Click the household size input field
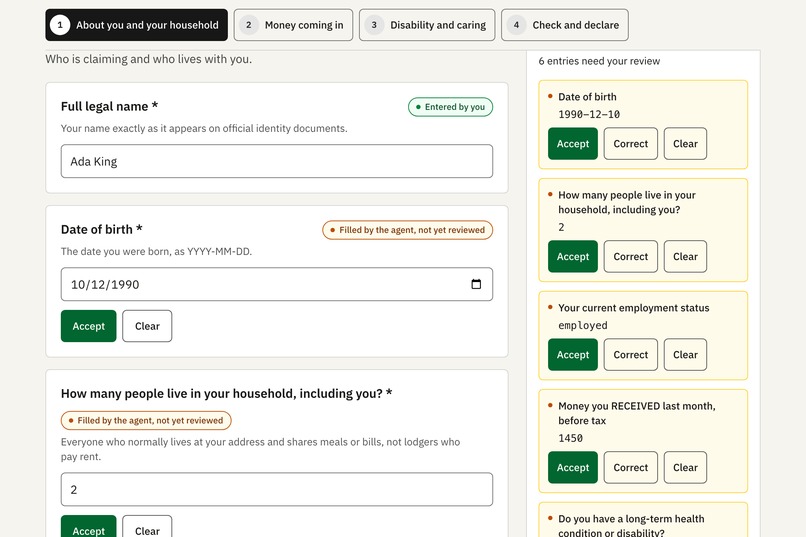This screenshot has width=806, height=537. coord(277,489)
